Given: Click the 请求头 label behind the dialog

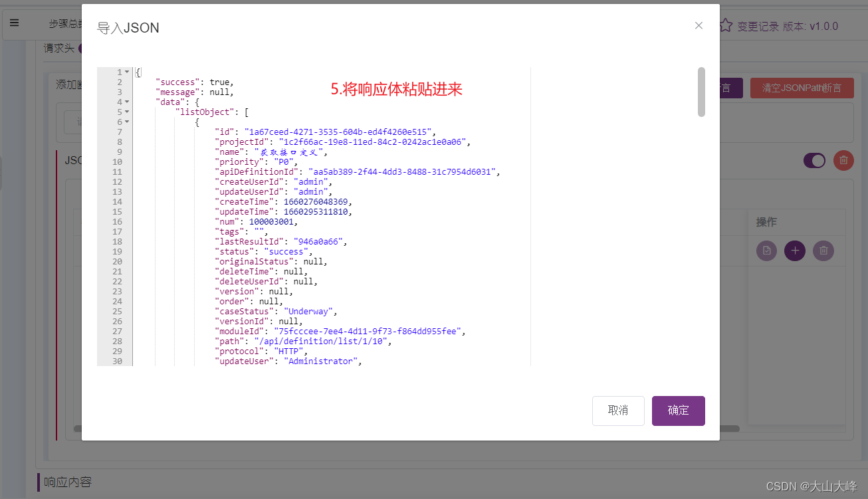Looking at the screenshot, I should (59, 48).
